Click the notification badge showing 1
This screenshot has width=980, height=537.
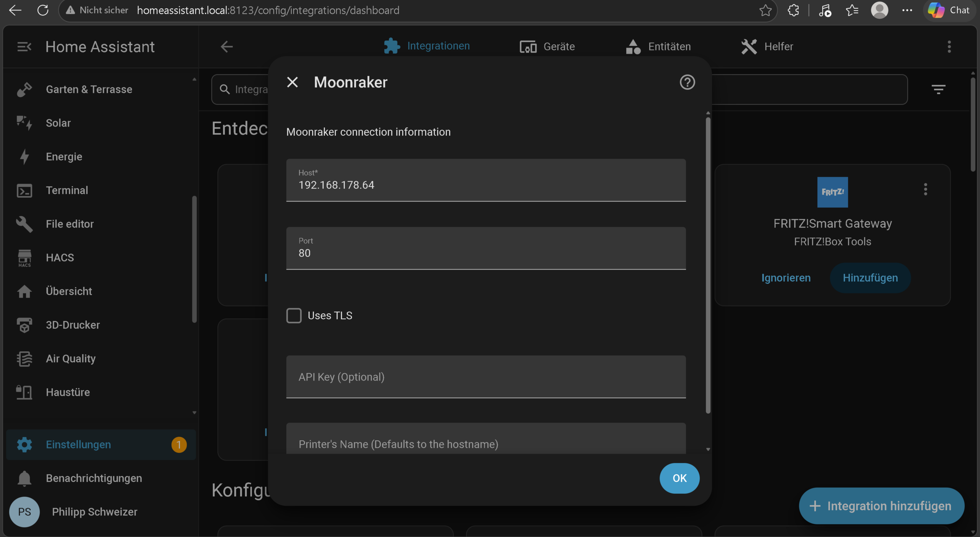[x=179, y=445]
